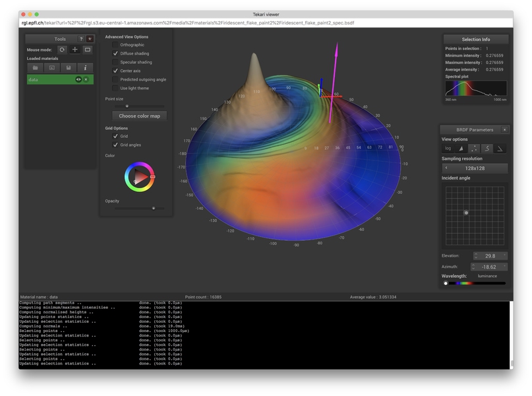Enable the Specular shading checkbox

pos(115,62)
